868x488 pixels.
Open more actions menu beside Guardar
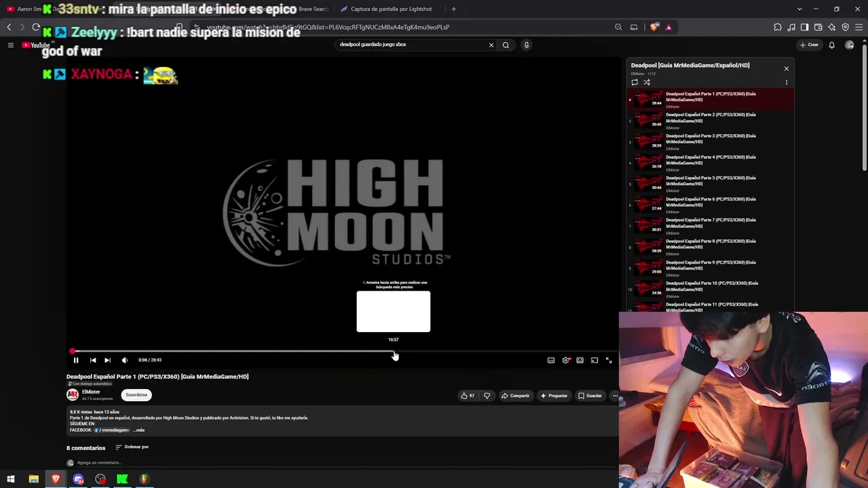tap(615, 396)
